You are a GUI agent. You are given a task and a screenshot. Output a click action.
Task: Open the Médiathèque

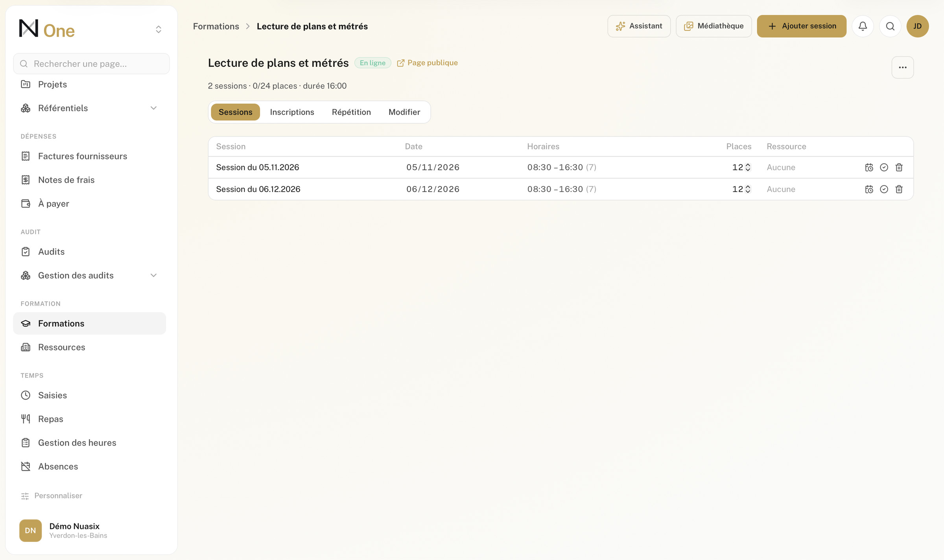pos(714,26)
